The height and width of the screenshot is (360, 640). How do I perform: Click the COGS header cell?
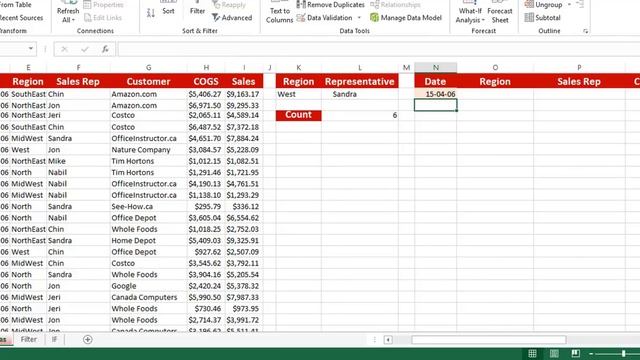206,81
